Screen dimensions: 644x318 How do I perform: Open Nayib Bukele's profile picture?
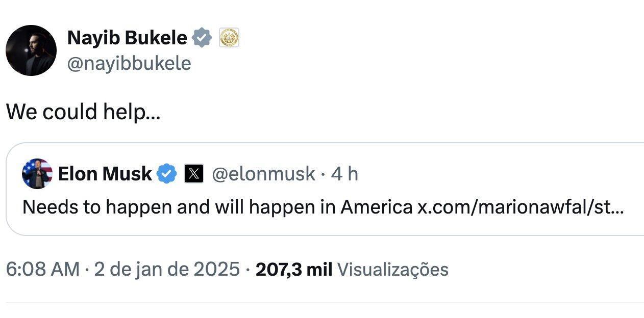(31, 50)
